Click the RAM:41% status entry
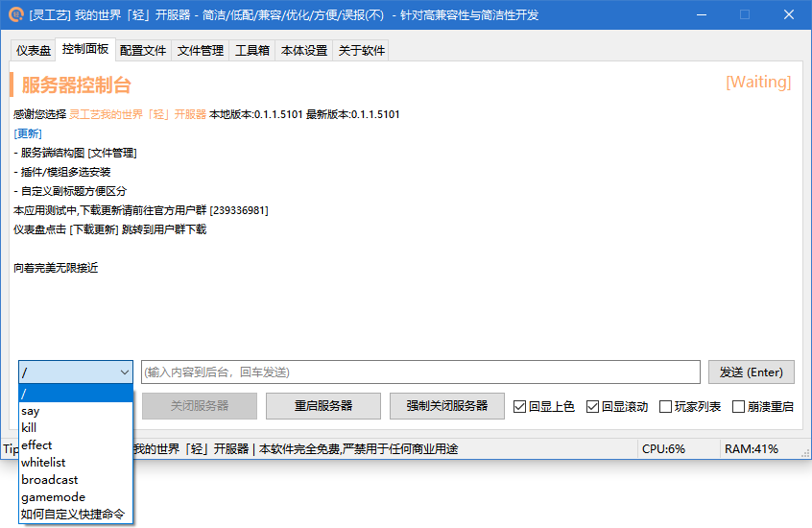Screen dimensions: 812x528 (x=751, y=448)
